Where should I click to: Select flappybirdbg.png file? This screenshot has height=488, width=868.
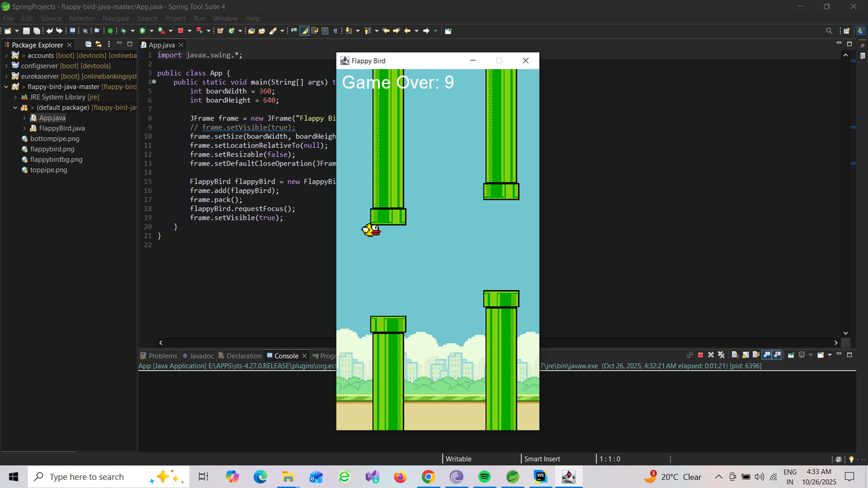[56, 160]
